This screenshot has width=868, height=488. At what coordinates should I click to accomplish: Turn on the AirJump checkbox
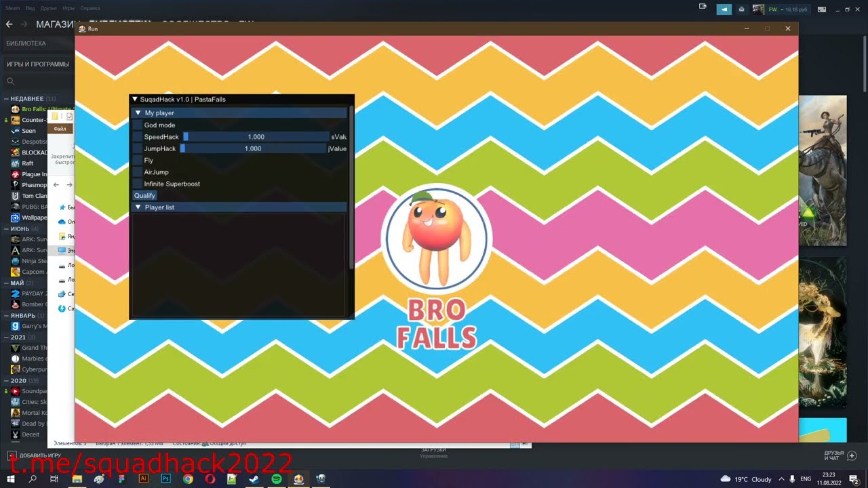tap(138, 172)
